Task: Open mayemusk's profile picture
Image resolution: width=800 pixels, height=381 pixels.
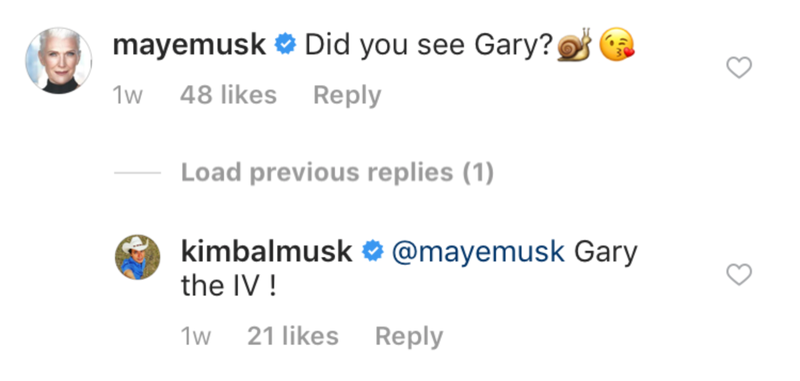Action: tap(59, 60)
